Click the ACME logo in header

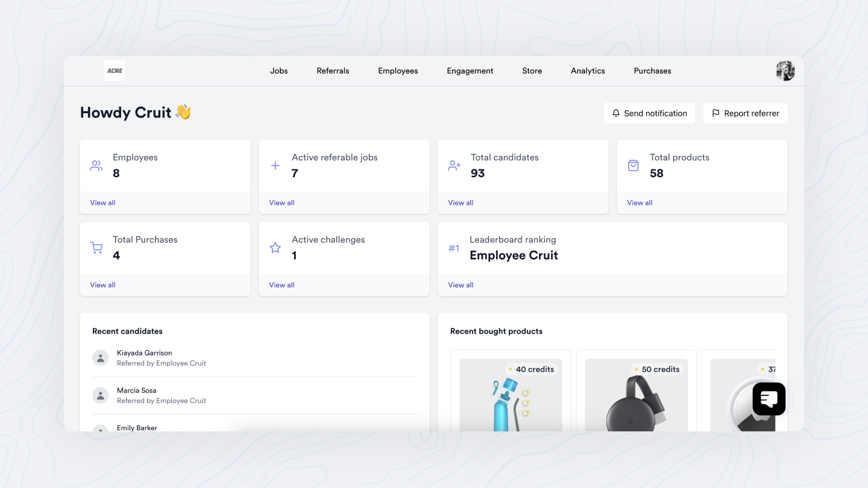point(115,70)
